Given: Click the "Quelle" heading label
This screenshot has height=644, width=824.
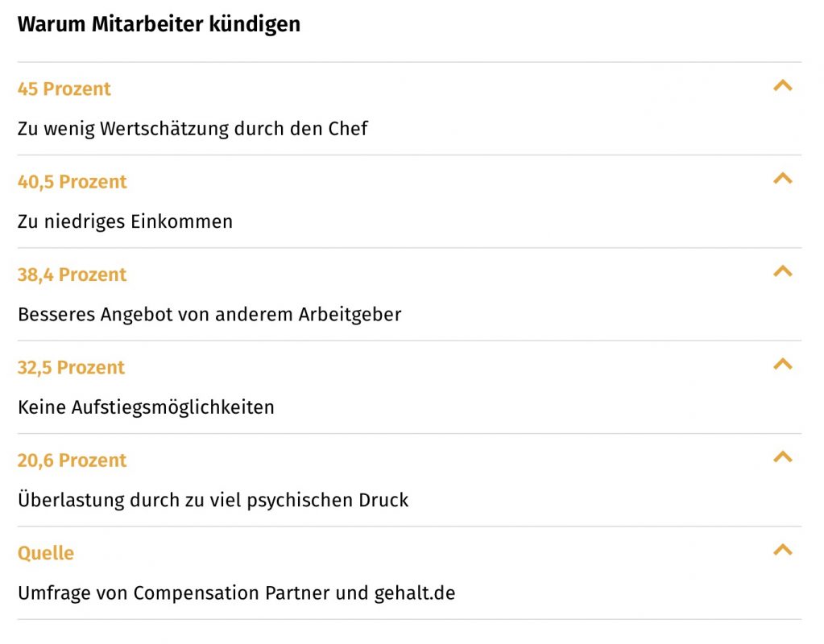Looking at the screenshot, I should (46, 553).
